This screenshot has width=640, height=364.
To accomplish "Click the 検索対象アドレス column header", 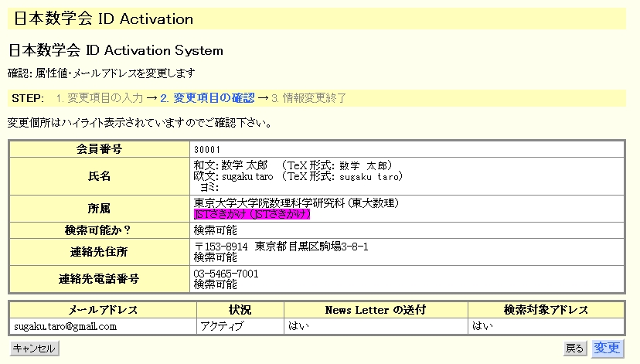I will (546, 310).
